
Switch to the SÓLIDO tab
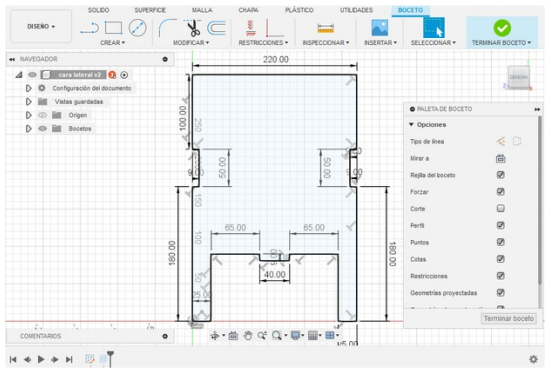pos(98,10)
